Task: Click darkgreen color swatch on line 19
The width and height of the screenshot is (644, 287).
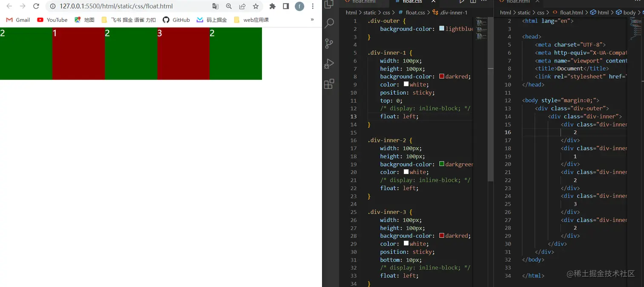Action: coord(442,164)
